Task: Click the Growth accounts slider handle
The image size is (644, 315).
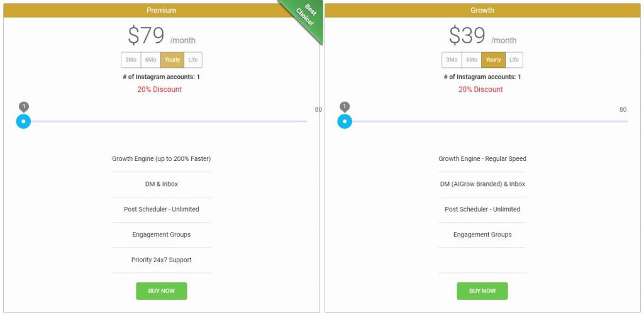Action: click(x=345, y=121)
